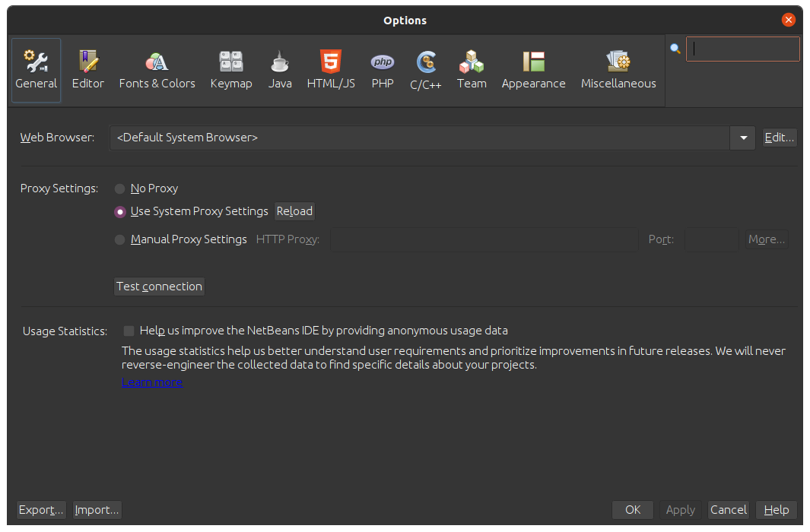Viewport: 810px width, 532px height.
Task: Open the Editor options category
Action: (87, 70)
